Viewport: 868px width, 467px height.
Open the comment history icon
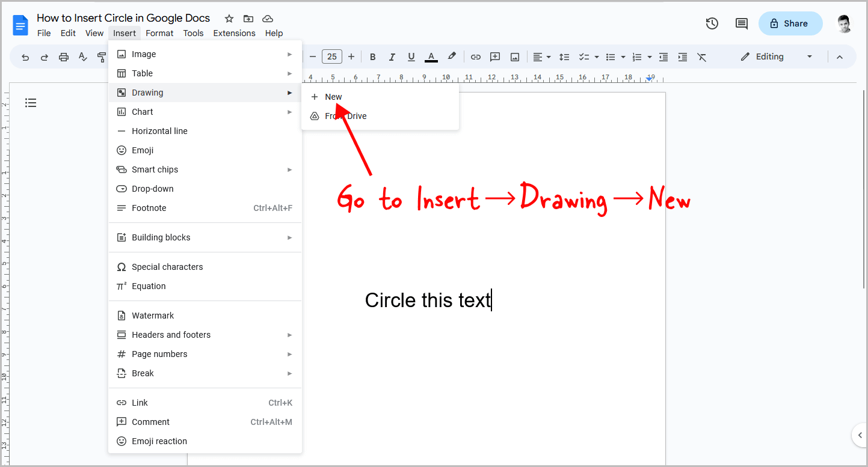point(742,23)
